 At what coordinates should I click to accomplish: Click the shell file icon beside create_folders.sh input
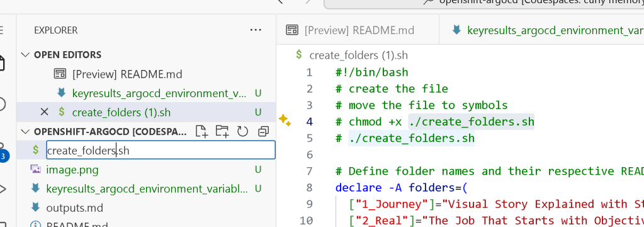pyautogui.click(x=36, y=151)
